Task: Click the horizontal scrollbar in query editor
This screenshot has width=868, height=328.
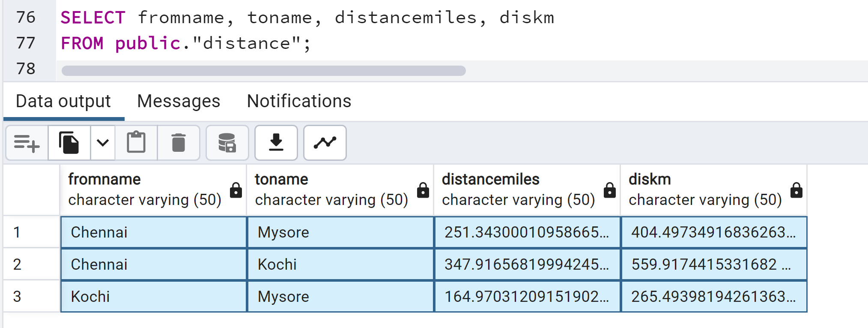Action: [x=263, y=71]
